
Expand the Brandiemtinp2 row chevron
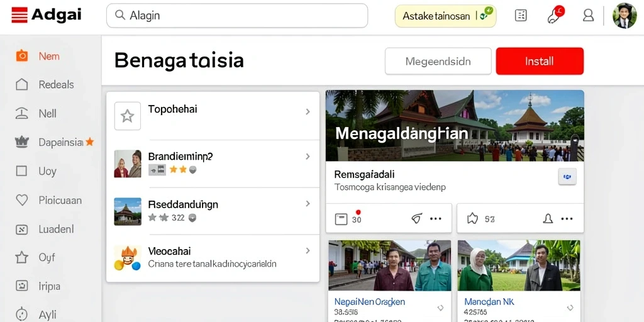(308, 157)
